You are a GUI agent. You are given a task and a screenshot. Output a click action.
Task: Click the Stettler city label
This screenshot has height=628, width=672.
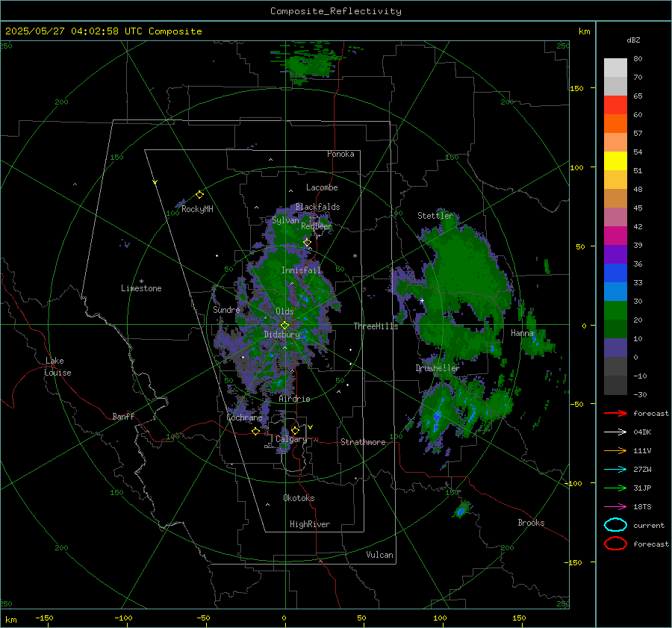[435, 216]
